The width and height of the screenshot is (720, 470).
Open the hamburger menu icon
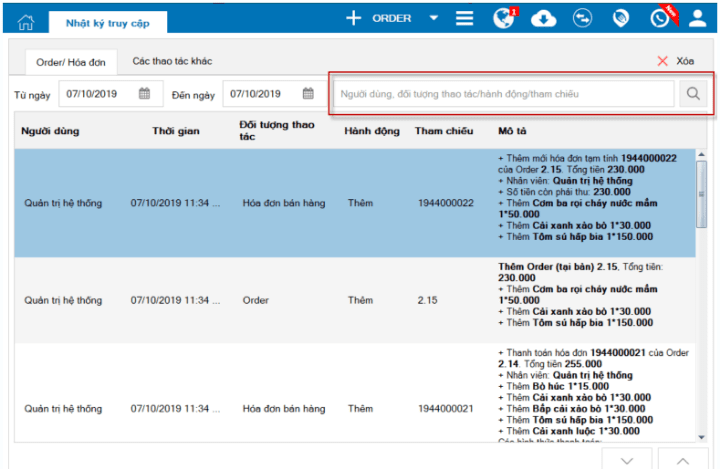(x=465, y=18)
